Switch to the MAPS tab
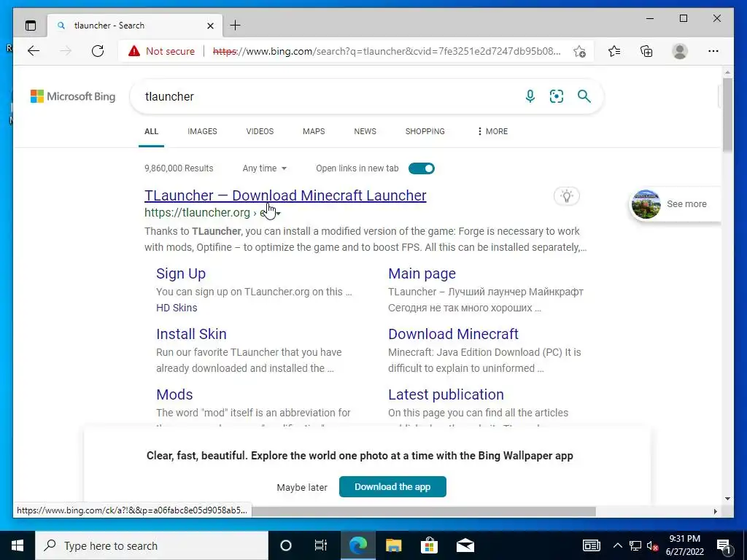 click(x=314, y=131)
